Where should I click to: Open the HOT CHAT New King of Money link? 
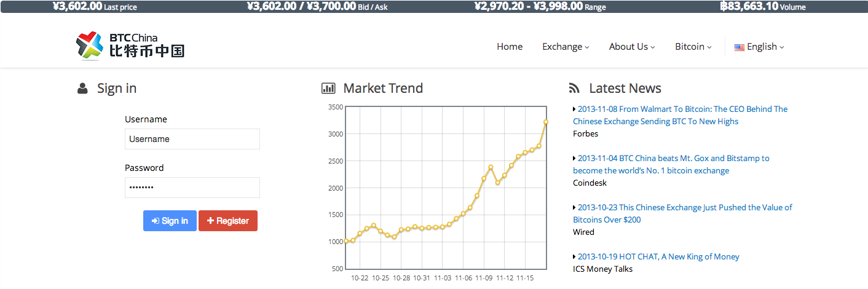coord(658,256)
